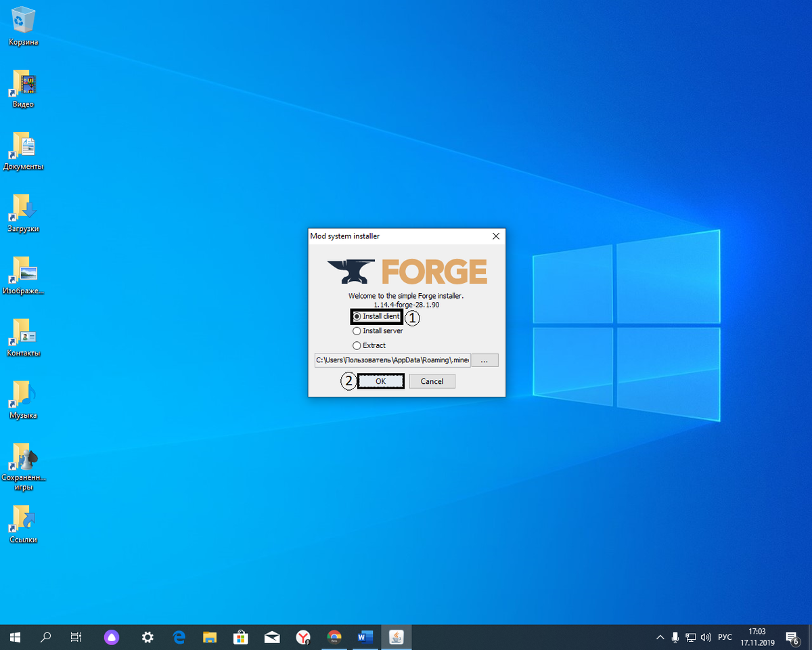Cancel the Forge installer
812x650 pixels.
432,381
